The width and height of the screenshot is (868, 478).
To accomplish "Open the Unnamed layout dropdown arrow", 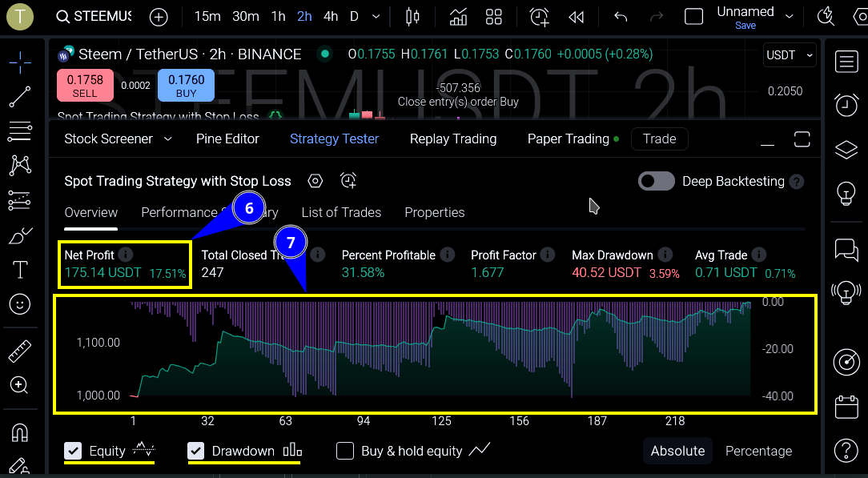I will pos(790,17).
